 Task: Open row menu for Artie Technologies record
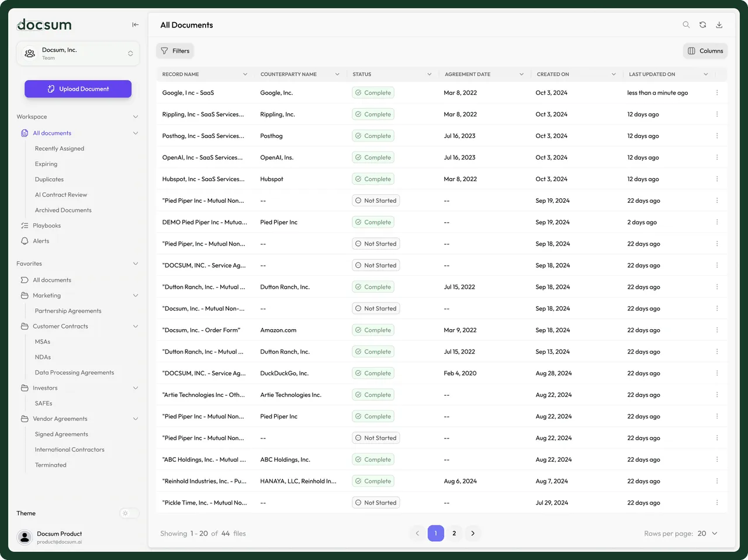point(717,395)
